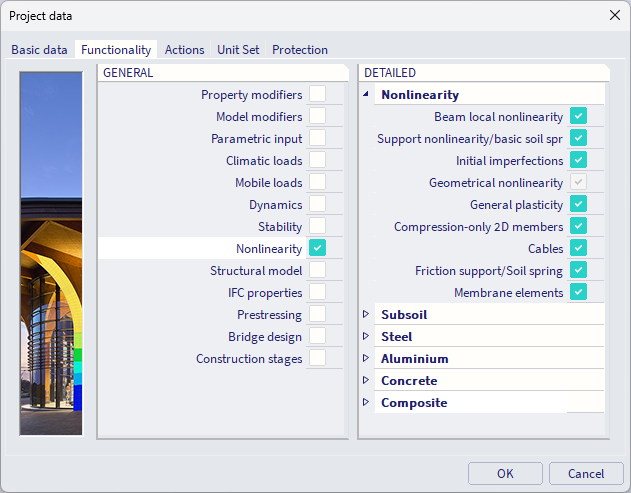Expand the Subsoil group
Viewport: 631px width, 493px height.
click(366, 315)
